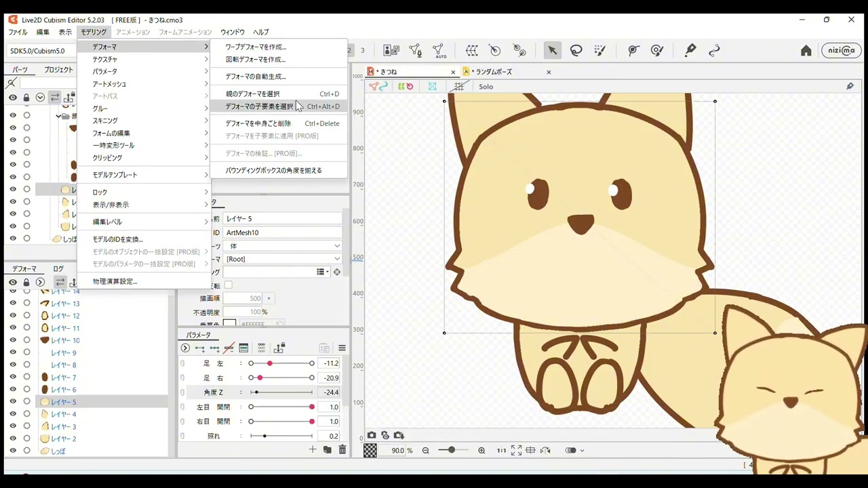This screenshot has width=868, height=488.
Task: Expand the アートメッシュ submenu
Action: point(144,84)
